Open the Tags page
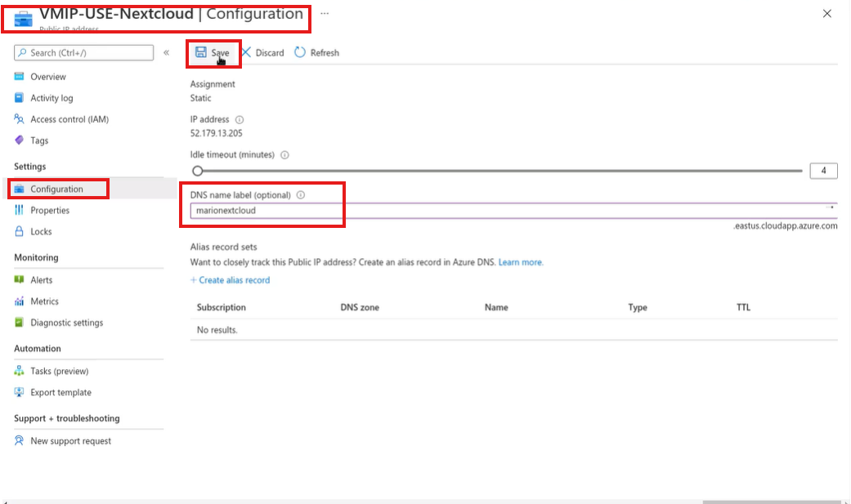Image resolution: width=851 pixels, height=504 pixels. pos(39,140)
